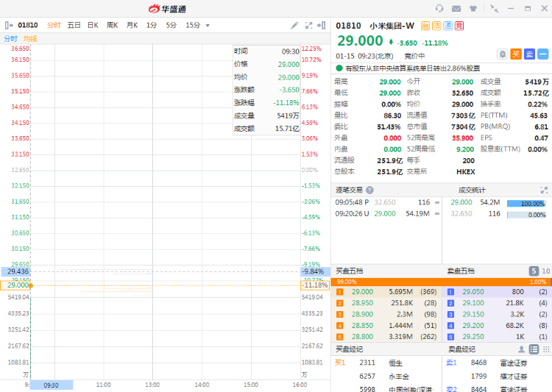Switch chart to 日K tab
Screen dimensions: 552x392
click(93, 25)
